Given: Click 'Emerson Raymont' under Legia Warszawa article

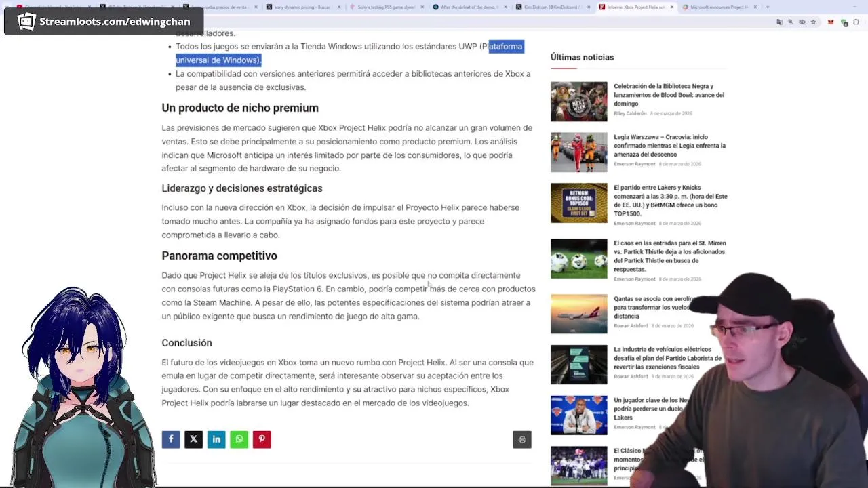Looking at the screenshot, I should coord(634,164).
